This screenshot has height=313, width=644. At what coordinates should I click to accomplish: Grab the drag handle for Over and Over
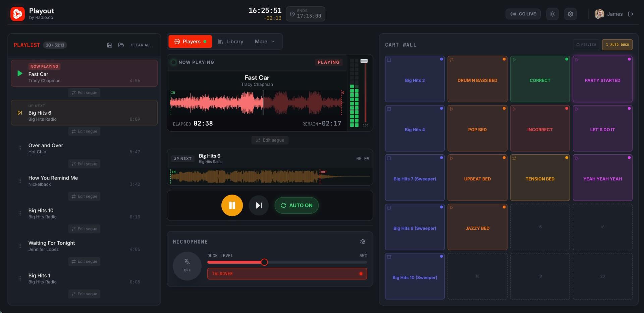20,148
